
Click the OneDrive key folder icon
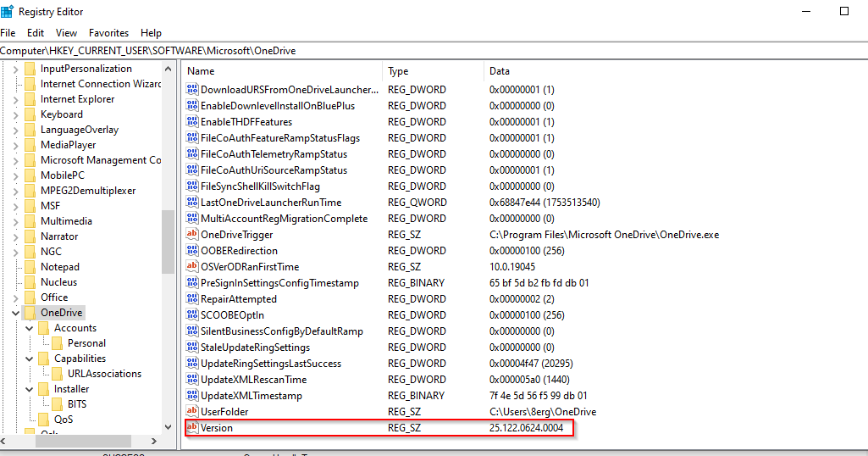pos(30,313)
